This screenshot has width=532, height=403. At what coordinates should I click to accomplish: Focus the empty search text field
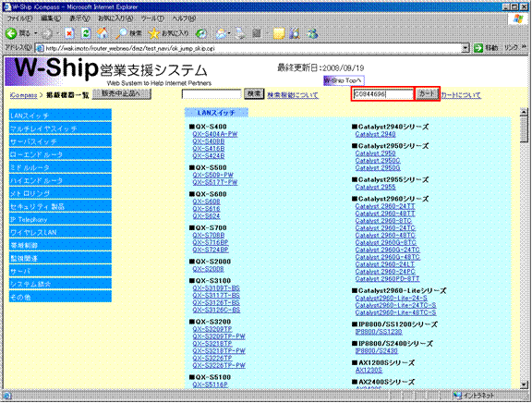[212, 94]
